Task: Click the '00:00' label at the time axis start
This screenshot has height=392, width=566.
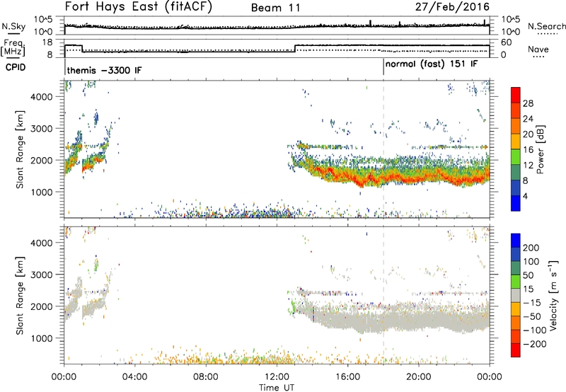Action: click(64, 377)
